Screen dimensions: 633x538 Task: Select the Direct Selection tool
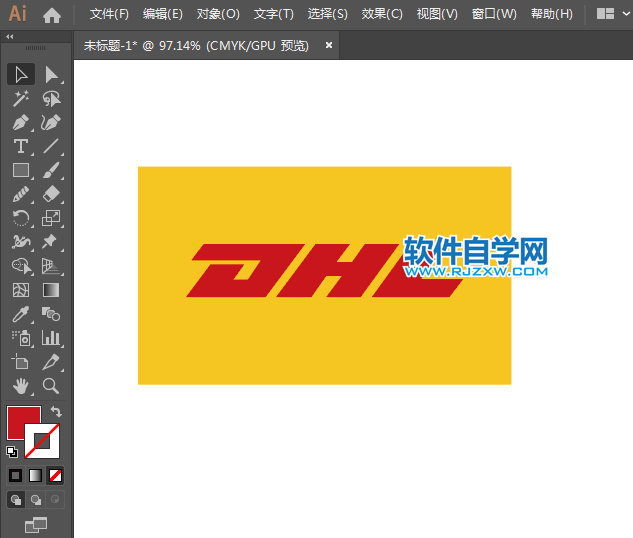coord(51,74)
